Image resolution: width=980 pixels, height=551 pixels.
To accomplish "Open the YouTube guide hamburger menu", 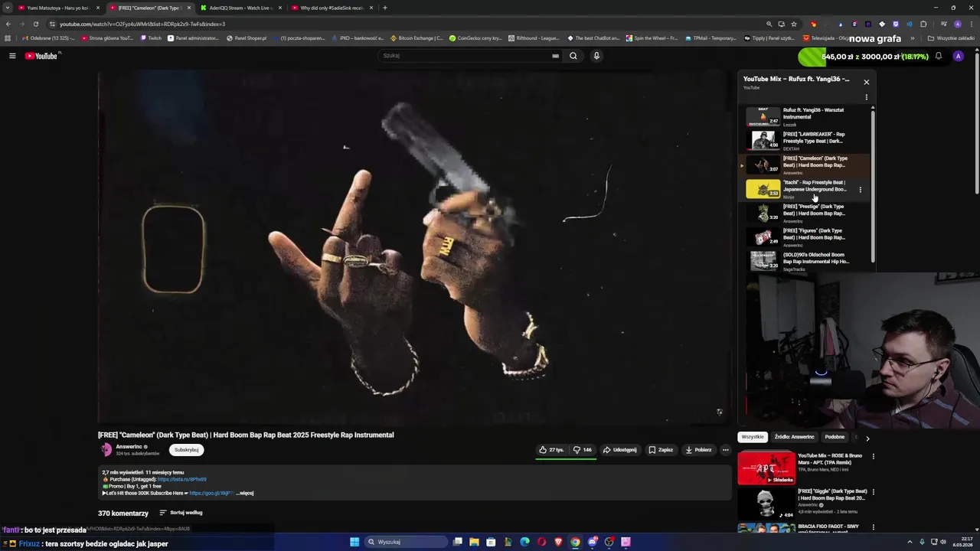I will pyautogui.click(x=12, y=56).
